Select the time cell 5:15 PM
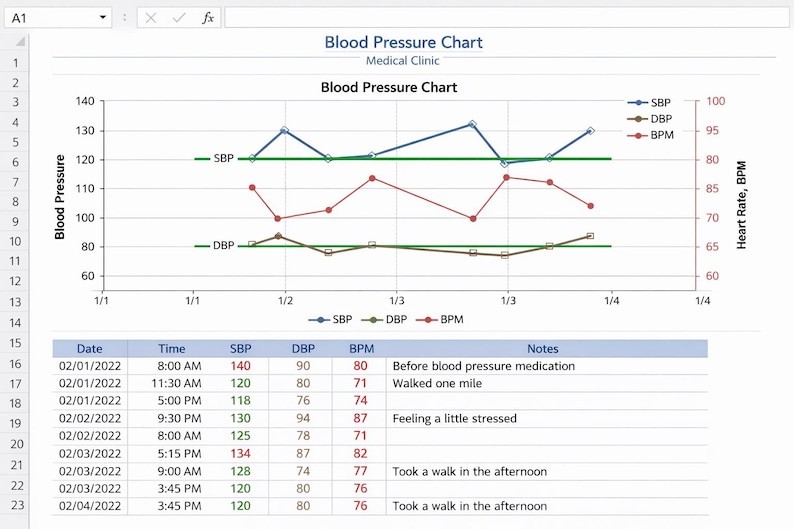The height and width of the screenshot is (529, 794). point(172,454)
